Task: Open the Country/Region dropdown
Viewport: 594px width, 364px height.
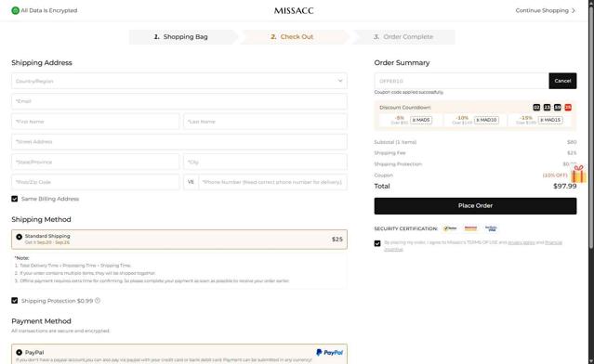Action: 179,81
